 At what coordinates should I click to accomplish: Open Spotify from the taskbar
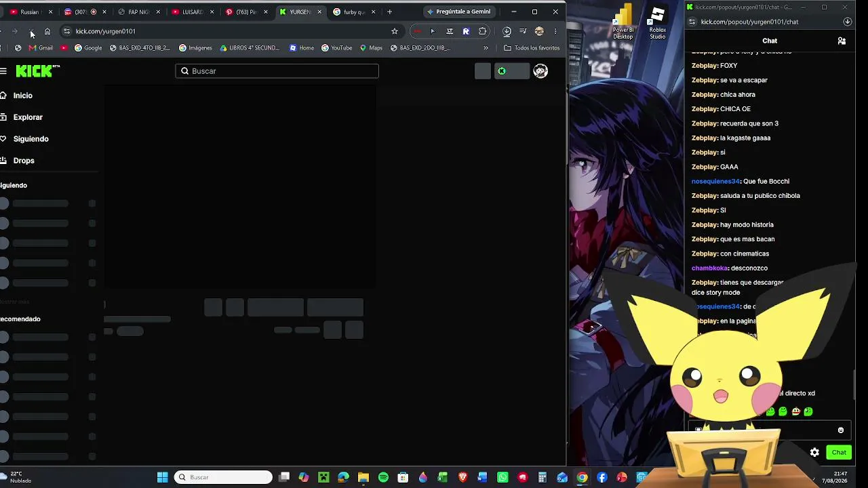tap(383, 477)
